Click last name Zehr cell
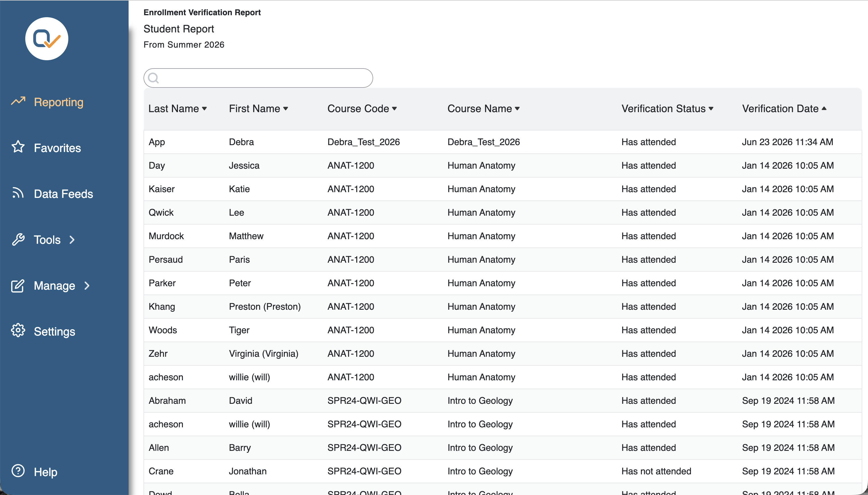Screen dimensions: 868x495 point(158,354)
